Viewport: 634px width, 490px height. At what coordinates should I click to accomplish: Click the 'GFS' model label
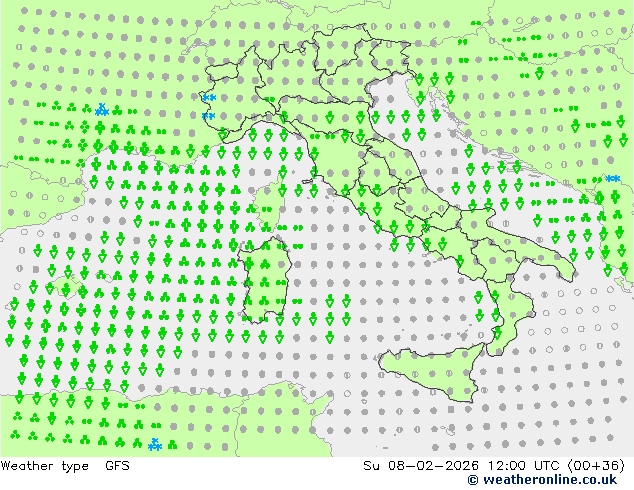click(117, 466)
